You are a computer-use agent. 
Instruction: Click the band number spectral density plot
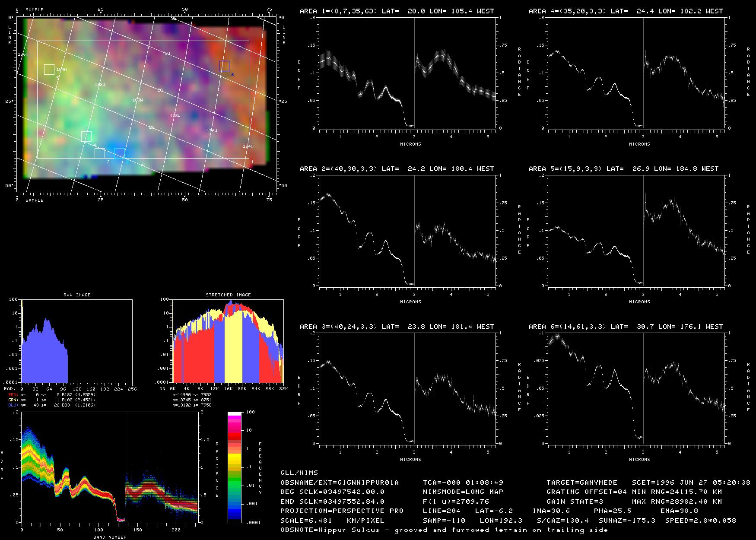pyautogui.click(x=109, y=467)
